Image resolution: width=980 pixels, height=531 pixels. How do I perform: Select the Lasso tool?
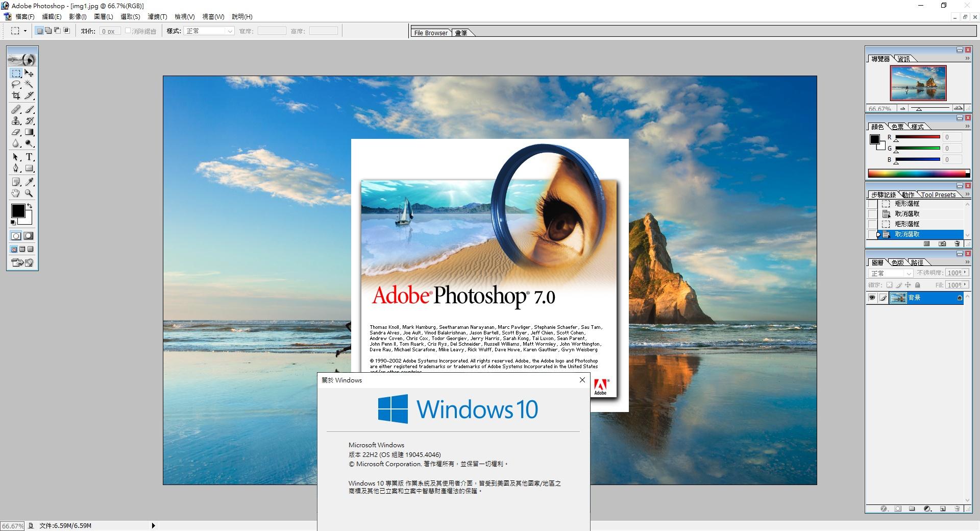16,84
